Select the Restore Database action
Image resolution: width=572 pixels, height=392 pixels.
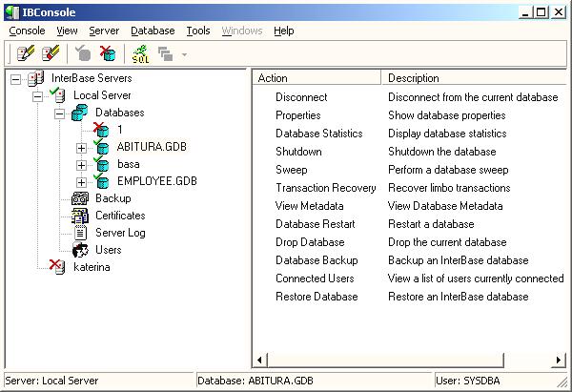tap(317, 297)
